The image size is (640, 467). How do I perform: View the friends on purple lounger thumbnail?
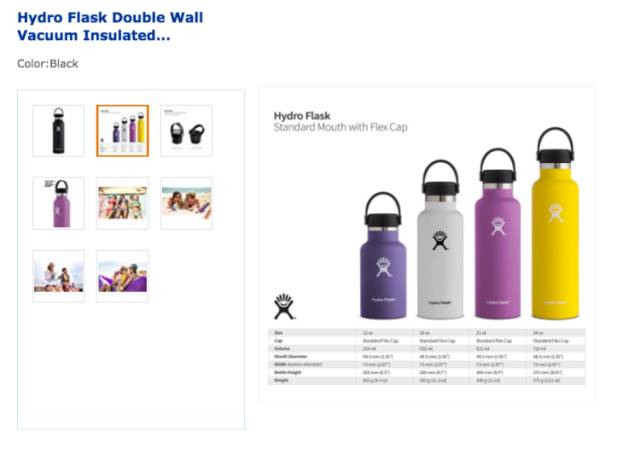pos(122,276)
